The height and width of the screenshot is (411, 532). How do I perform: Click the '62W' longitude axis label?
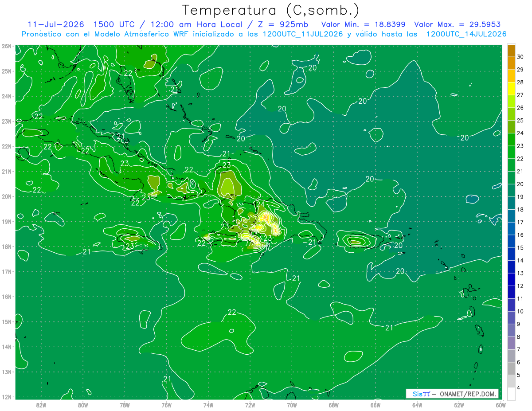tap(459, 405)
